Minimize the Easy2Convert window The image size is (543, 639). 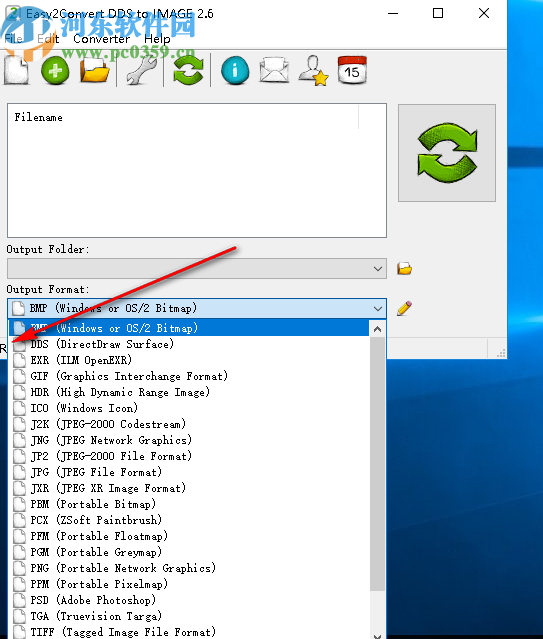(393, 13)
